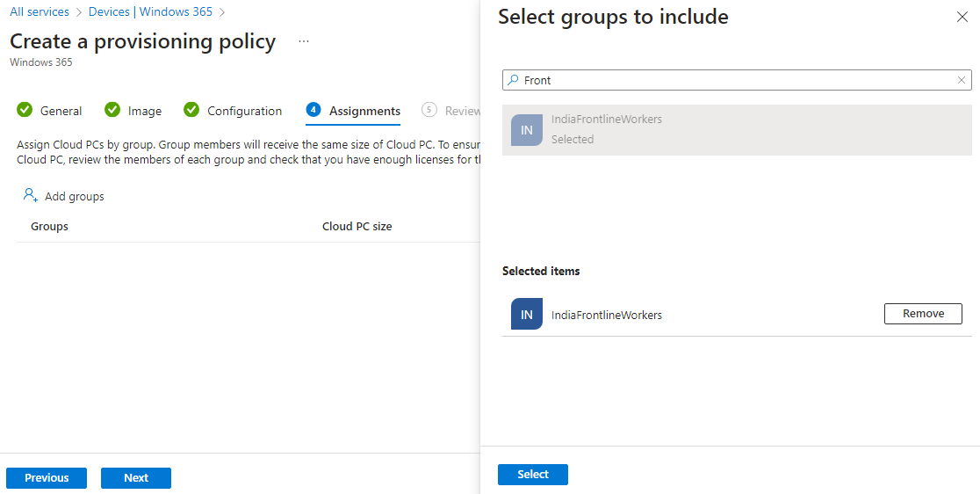Viewport: 980px width, 494px height.
Task: Click the green checkmark icon beside Image
Action: coord(112,110)
